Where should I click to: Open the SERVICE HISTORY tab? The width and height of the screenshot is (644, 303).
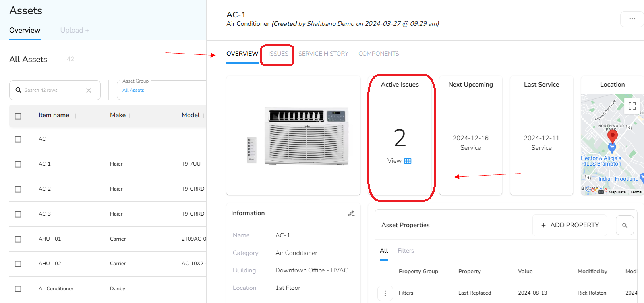tap(323, 54)
